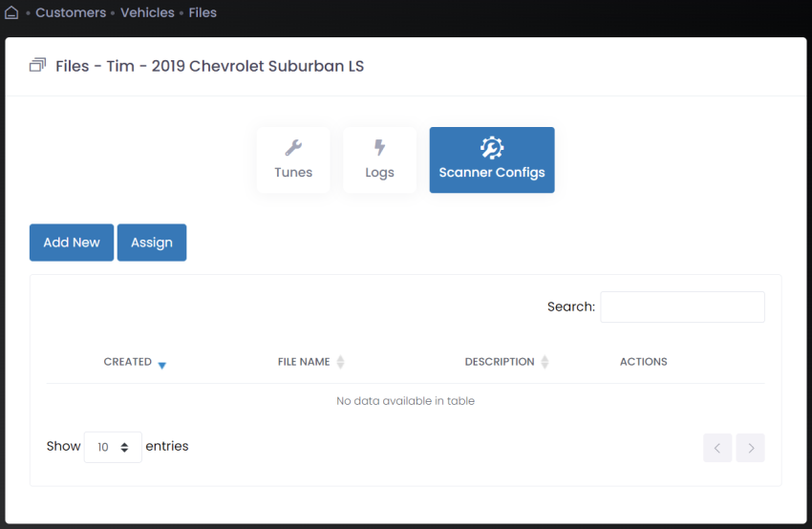This screenshot has width=812, height=529.
Task: Navigate to Customers in breadcrumb
Action: tap(71, 13)
